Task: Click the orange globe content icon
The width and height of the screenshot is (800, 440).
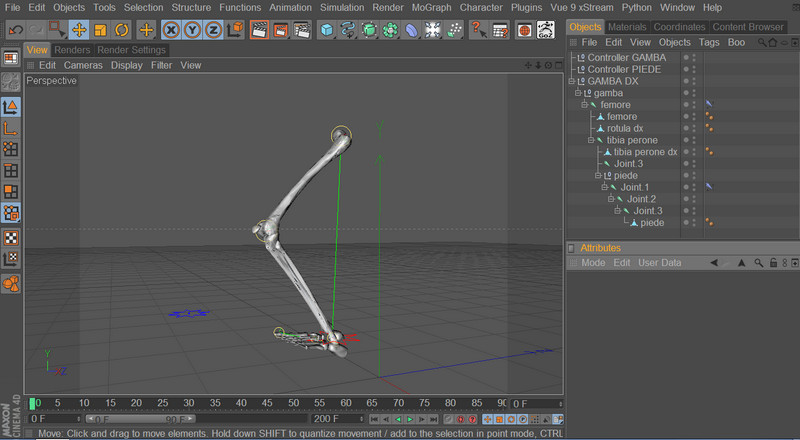Action: point(524,30)
